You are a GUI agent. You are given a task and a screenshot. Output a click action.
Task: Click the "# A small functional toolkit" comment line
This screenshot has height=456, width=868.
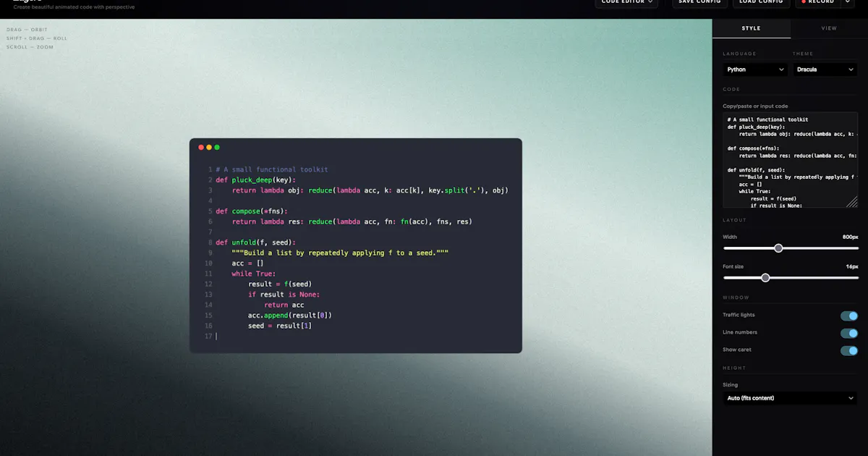272,169
